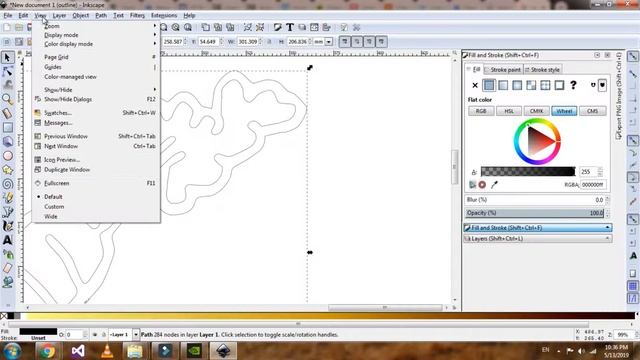The image size is (640, 360).
Task: Open the Extensions menu
Action: [x=164, y=16]
